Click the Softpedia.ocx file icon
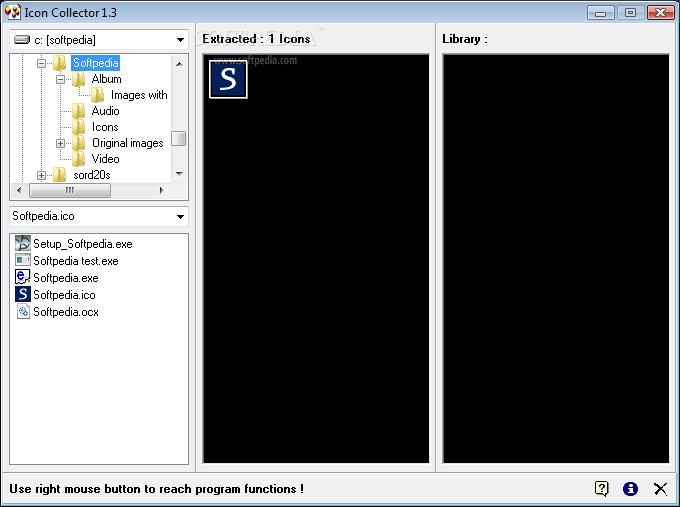 (23, 311)
